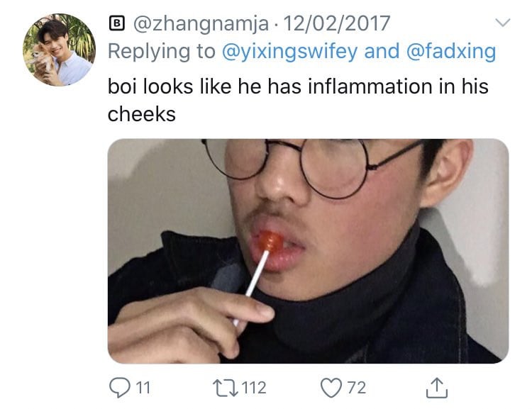Retweet this tweet using the arrows icon
The image size is (532, 409).
(x=226, y=388)
